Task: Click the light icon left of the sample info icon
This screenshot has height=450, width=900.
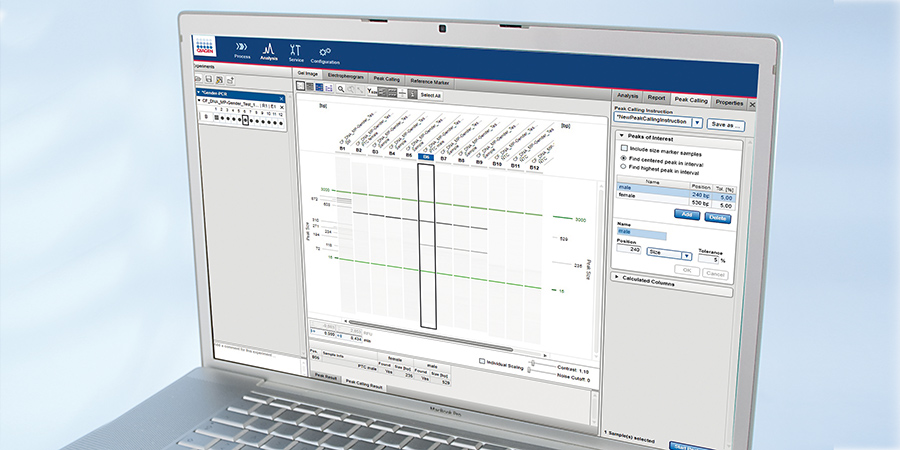Action: click(402, 94)
